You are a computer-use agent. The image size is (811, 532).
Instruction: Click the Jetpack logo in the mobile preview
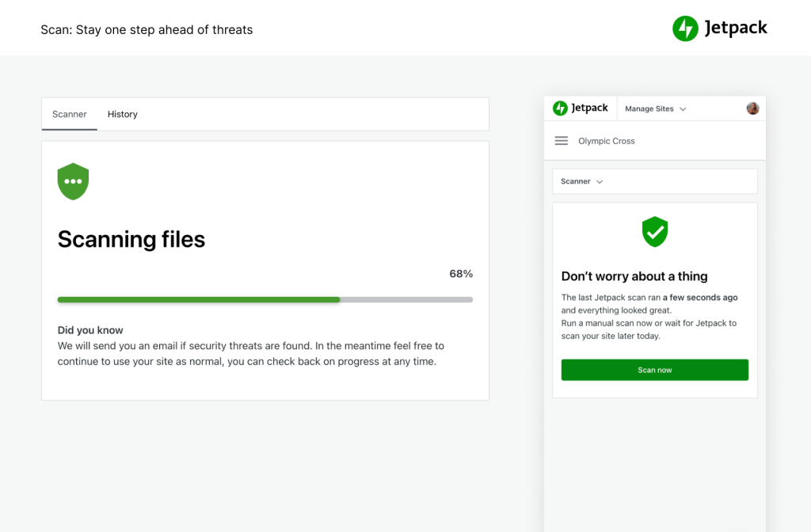pos(581,108)
